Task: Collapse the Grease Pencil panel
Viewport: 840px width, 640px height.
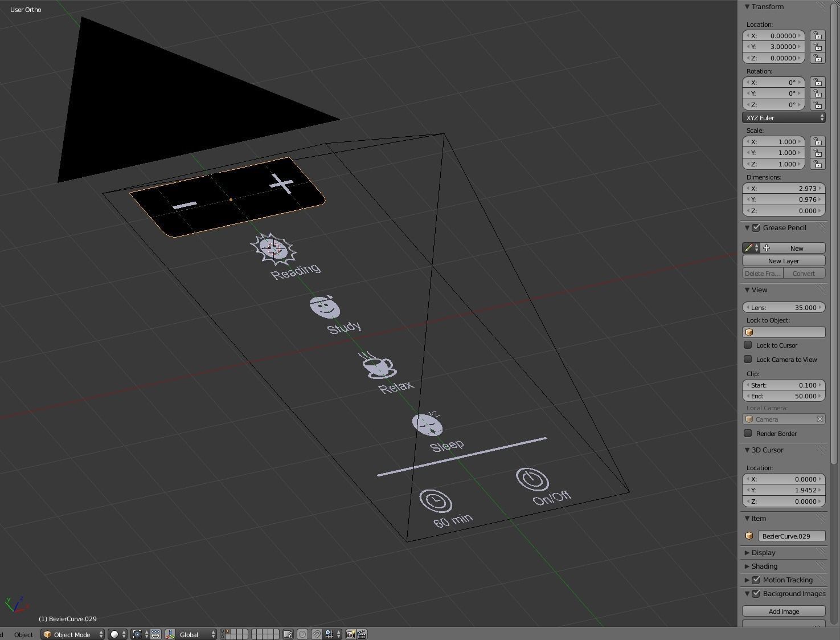Action: click(x=747, y=228)
